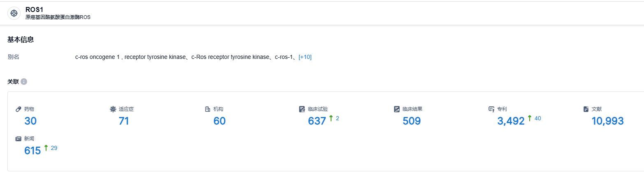Open the 60 organizations count

220,121
